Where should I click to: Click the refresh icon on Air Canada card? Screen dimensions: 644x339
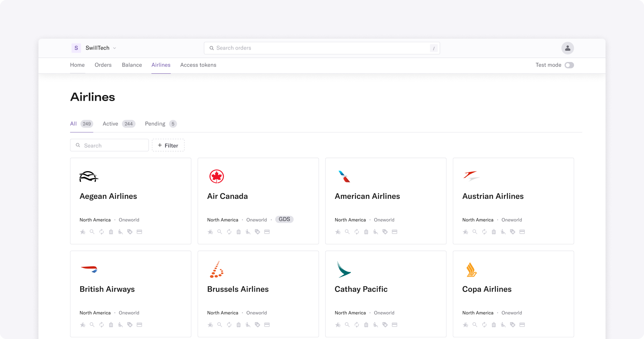coord(229,232)
